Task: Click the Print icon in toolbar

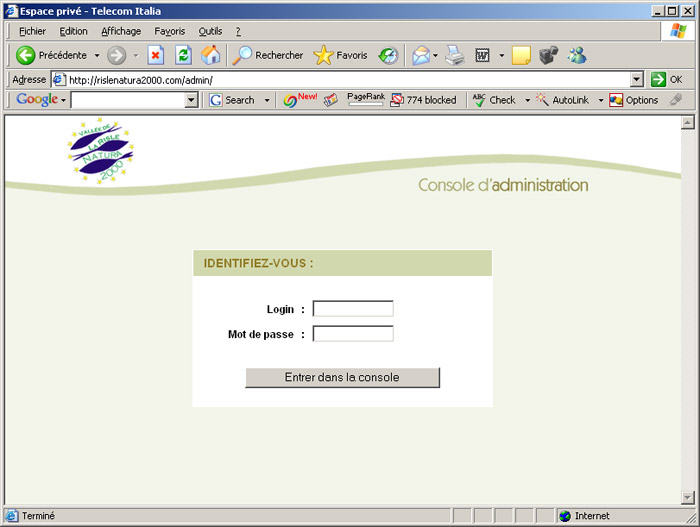Action: (x=455, y=55)
